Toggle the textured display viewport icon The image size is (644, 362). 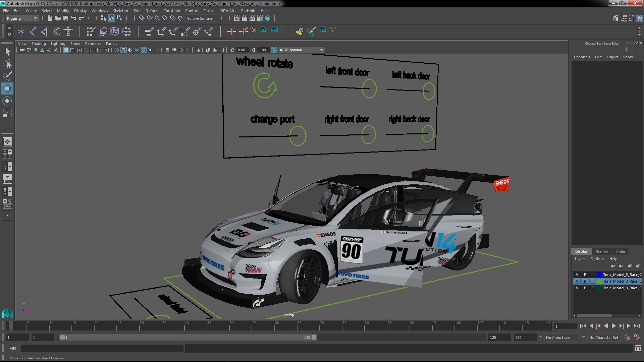[144, 50]
